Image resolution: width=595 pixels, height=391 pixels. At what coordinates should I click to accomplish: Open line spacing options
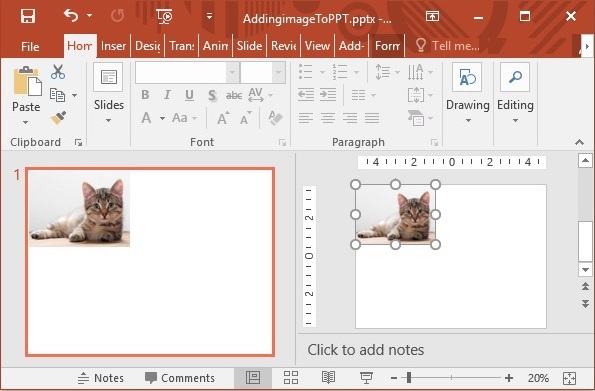tap(387, 72)
